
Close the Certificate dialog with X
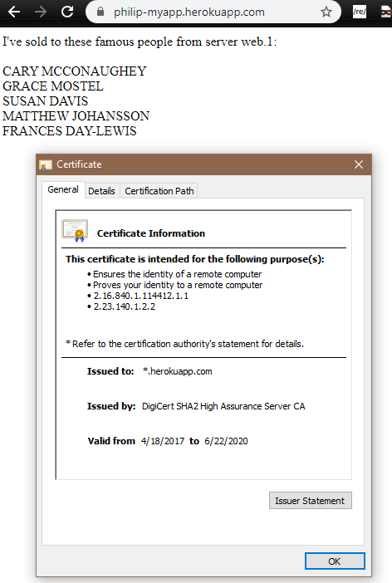coord(359,164)
